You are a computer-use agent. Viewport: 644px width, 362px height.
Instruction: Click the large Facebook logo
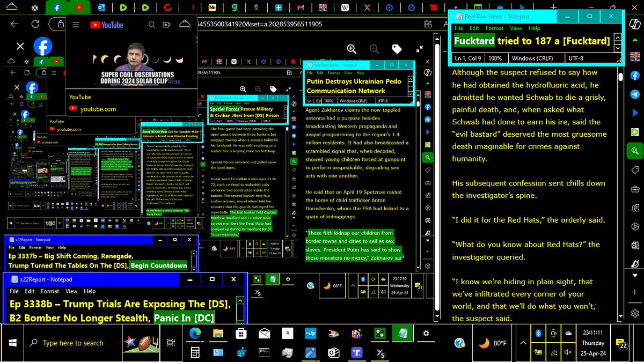43,47
